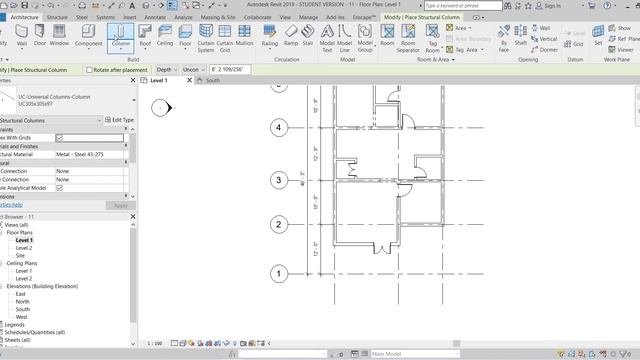Open the Area dropdown tool
Image resolution: width=640 pixels, height=360 pixels.
(459, 28)
